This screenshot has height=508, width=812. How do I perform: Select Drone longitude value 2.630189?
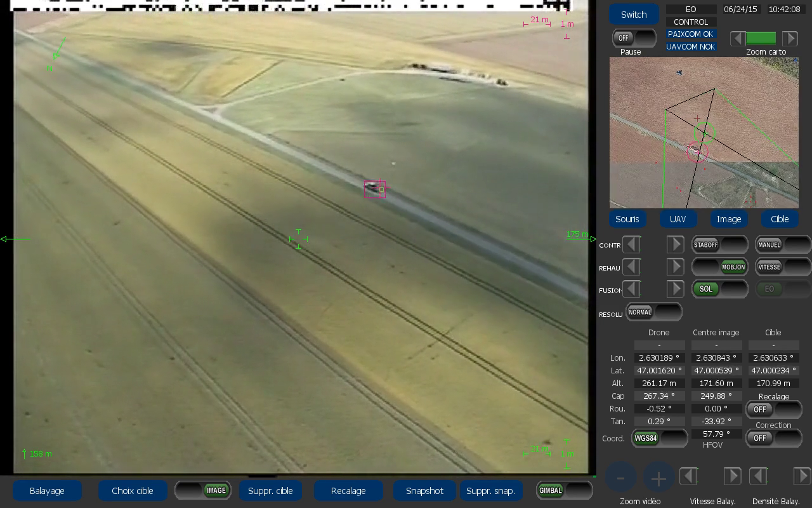click(x=659, y=358)
